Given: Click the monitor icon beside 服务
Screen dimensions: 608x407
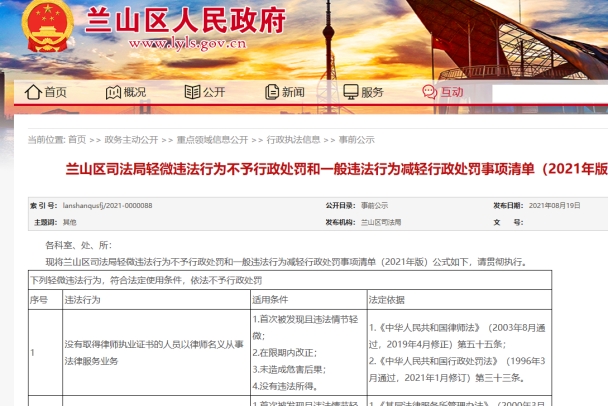Looking at the screenshot, I should [x=351, y=92].
